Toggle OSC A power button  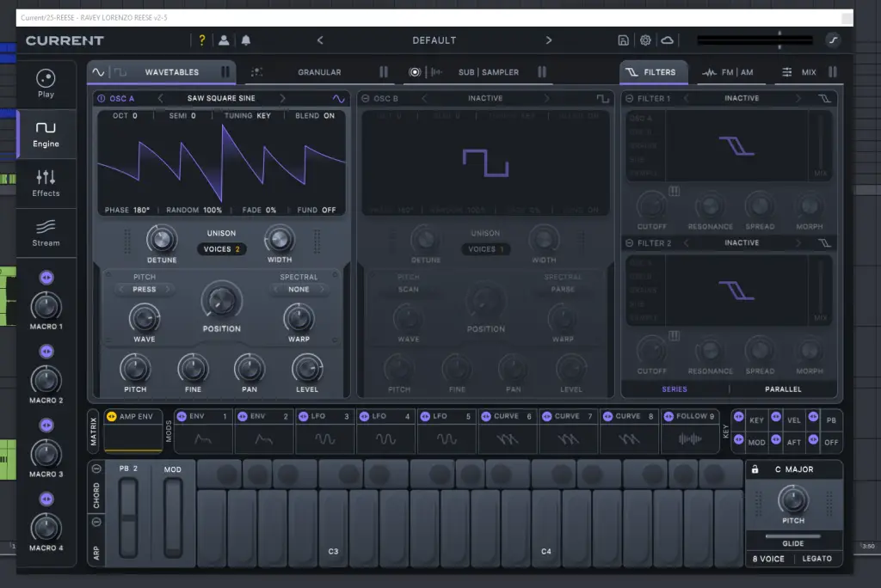pyautogui.click(x=102, y=98)
